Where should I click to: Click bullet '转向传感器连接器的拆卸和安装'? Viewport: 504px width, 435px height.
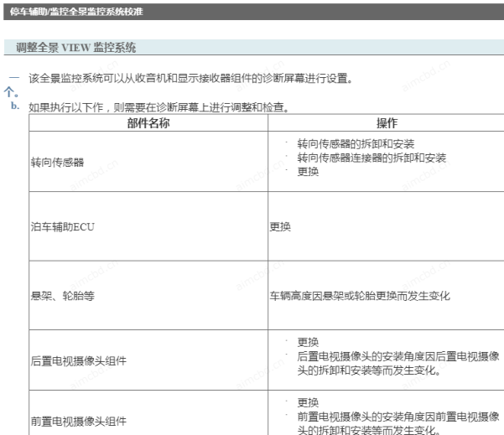point(372,158)
